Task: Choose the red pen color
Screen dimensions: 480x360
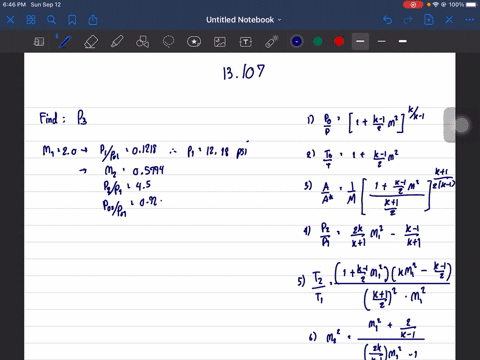Action: 339,41
